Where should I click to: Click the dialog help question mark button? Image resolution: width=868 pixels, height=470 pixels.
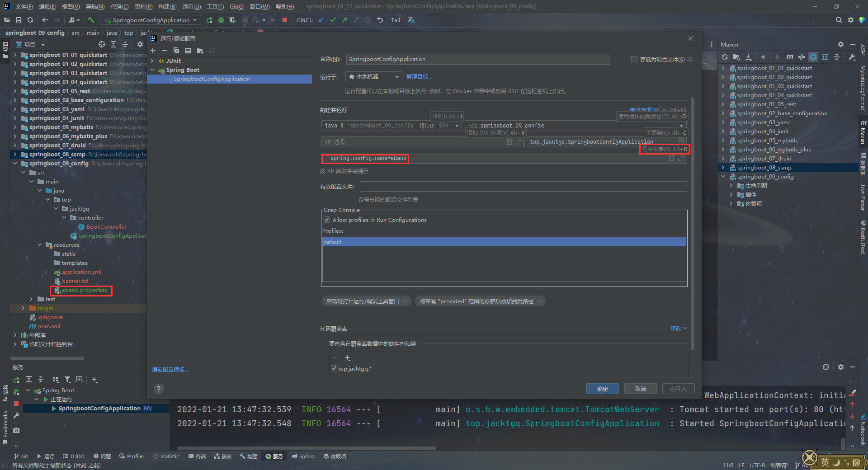159,389
